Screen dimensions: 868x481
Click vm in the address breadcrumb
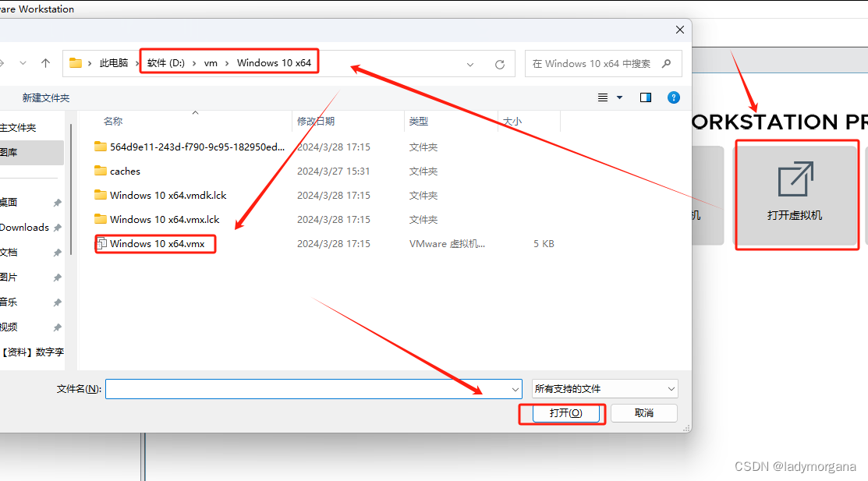(x=211, y=63)
